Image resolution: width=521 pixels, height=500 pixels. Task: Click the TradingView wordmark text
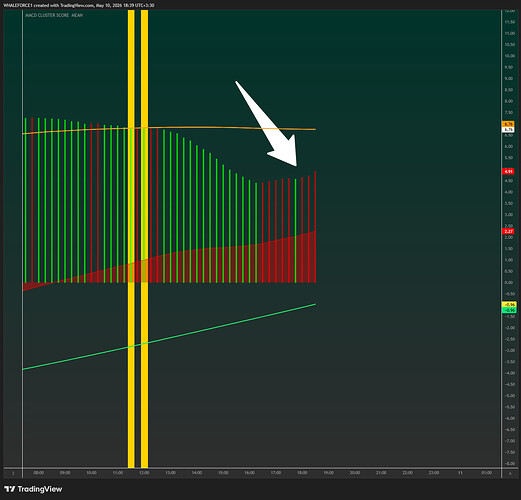[x=40, y=489]
